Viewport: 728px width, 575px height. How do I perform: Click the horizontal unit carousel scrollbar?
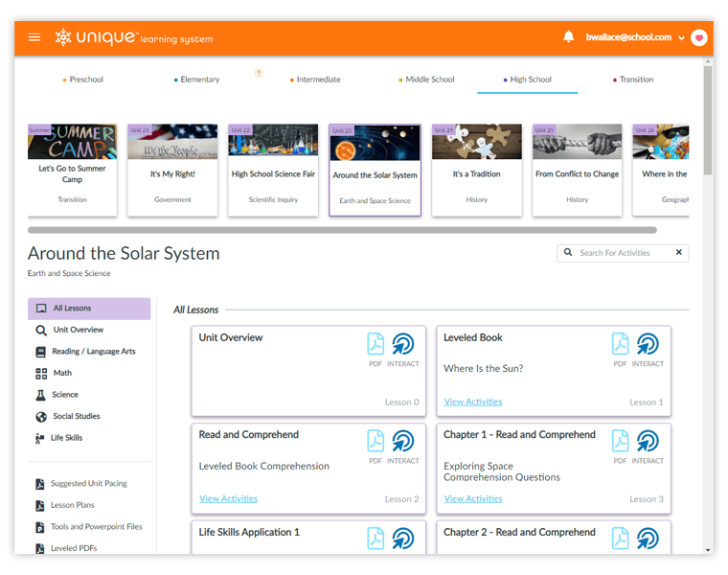(342, 230)
